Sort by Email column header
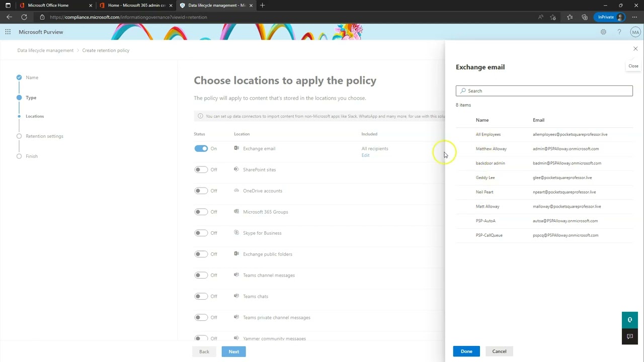The image size is (644, 362). click(x=538, y=120)
